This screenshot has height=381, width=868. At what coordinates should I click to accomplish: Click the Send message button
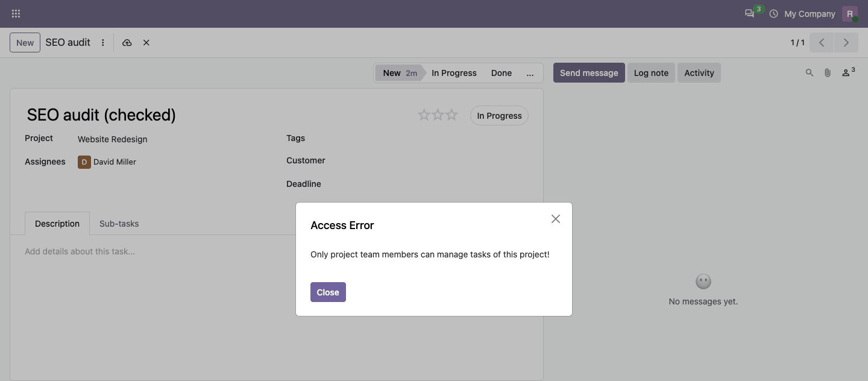(x=589, y=73)
